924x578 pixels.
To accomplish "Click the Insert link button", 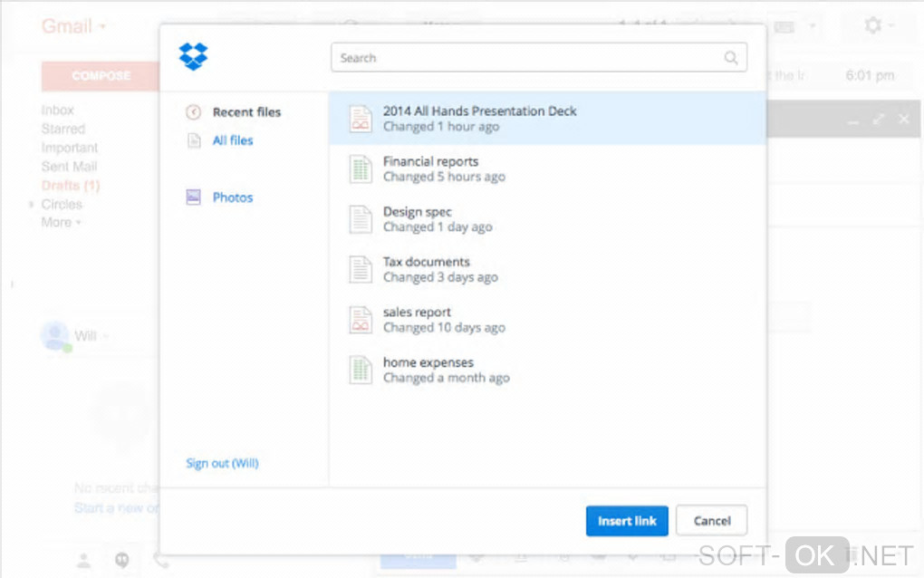I will coord(627,521).
